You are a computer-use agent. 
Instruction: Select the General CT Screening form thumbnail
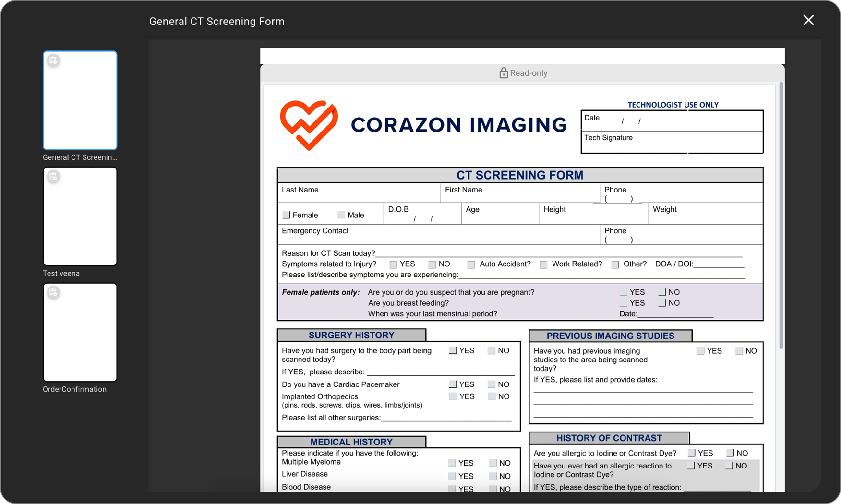[x=80, y=100]
